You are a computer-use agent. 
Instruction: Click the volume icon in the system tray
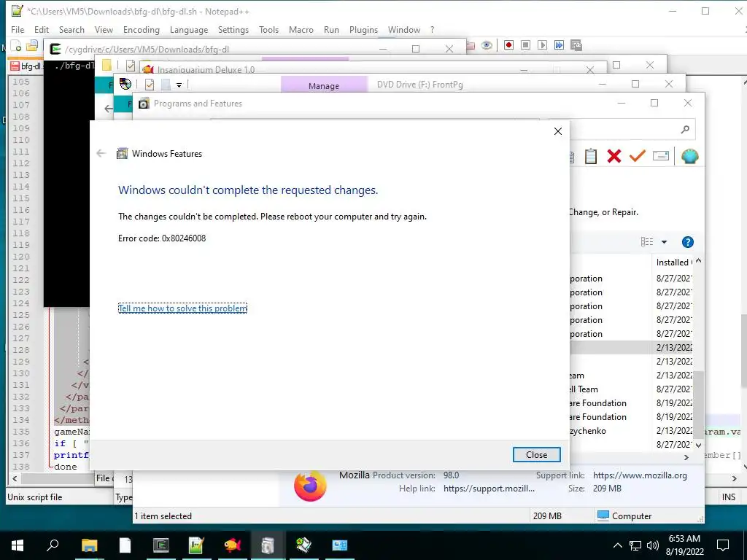click(653, 545)
